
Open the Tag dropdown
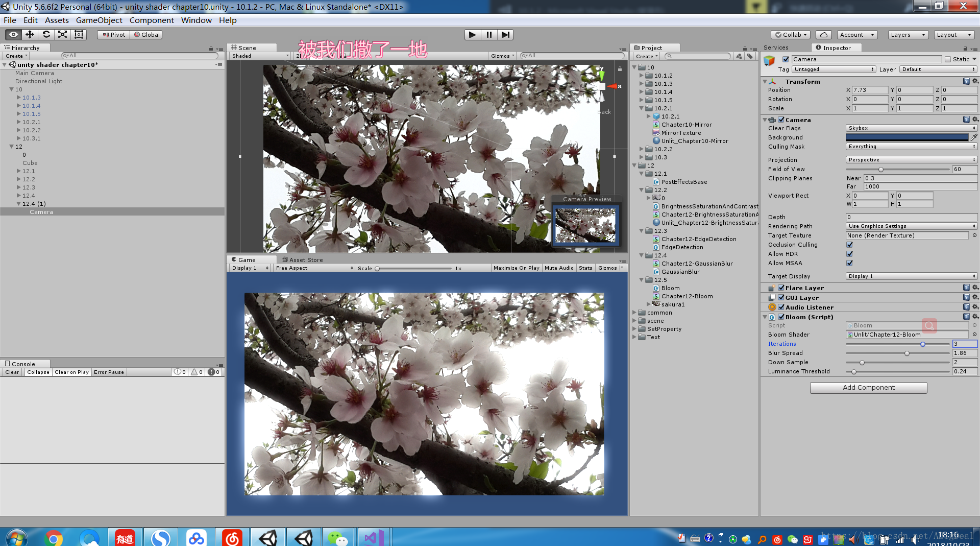pyautogui.click(x=834, y=69)
